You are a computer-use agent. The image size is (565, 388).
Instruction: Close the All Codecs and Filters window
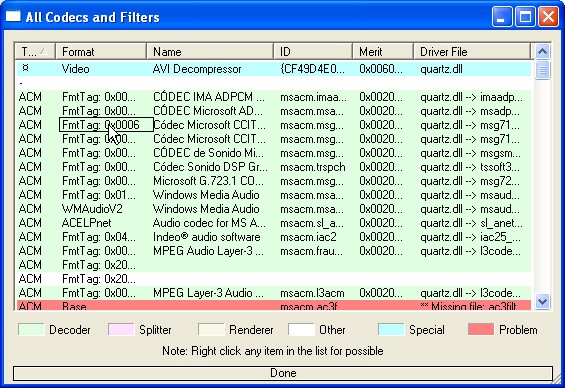point(548,17)
